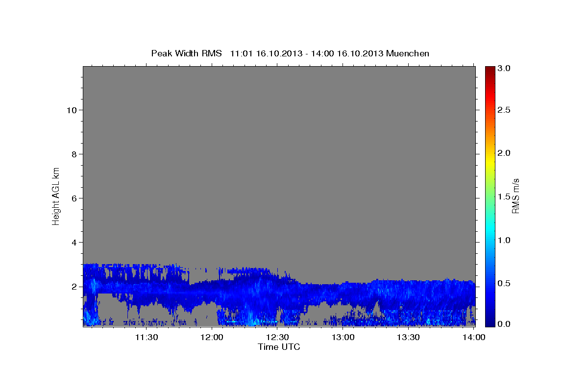Click the height tick label 8
The image size is (588, 392).
pyautogui.click(x=74, y=154)
